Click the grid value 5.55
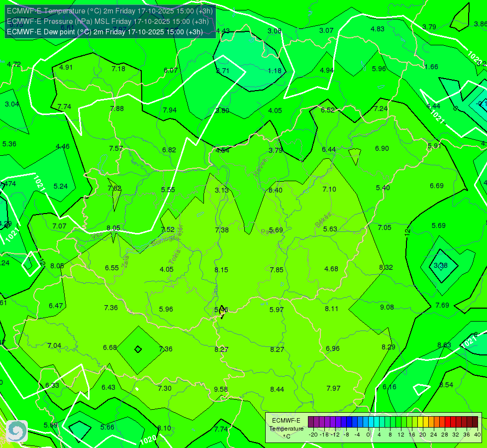Image resolution: width=487 pixels, height=448 pixels. pyautogui.click(x=168, y=190)
